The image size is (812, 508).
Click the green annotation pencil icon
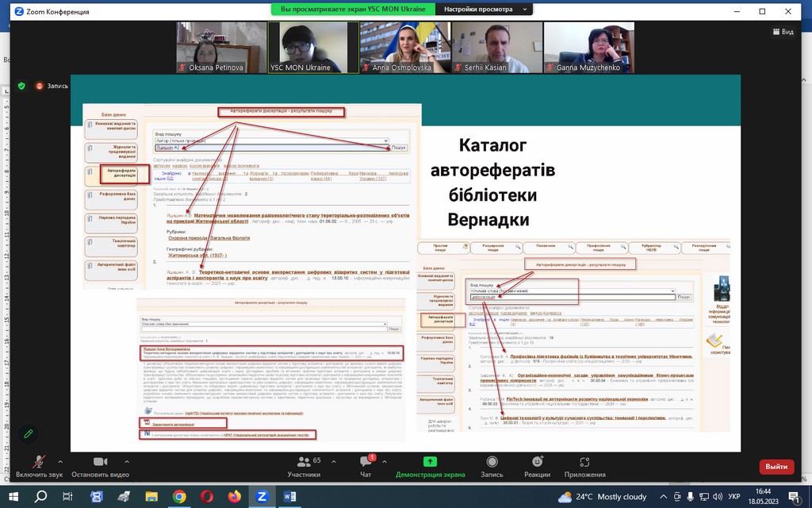tap(28, 433)
